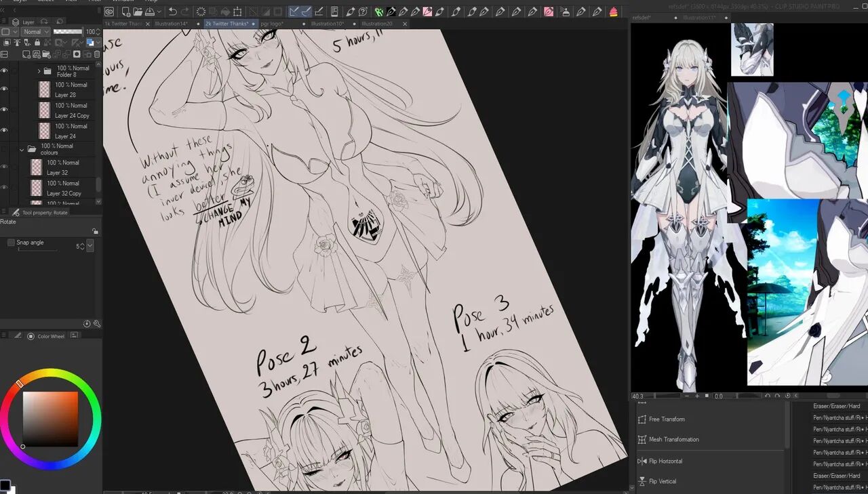Show the colours folder via visibility box

coord(4,149)
